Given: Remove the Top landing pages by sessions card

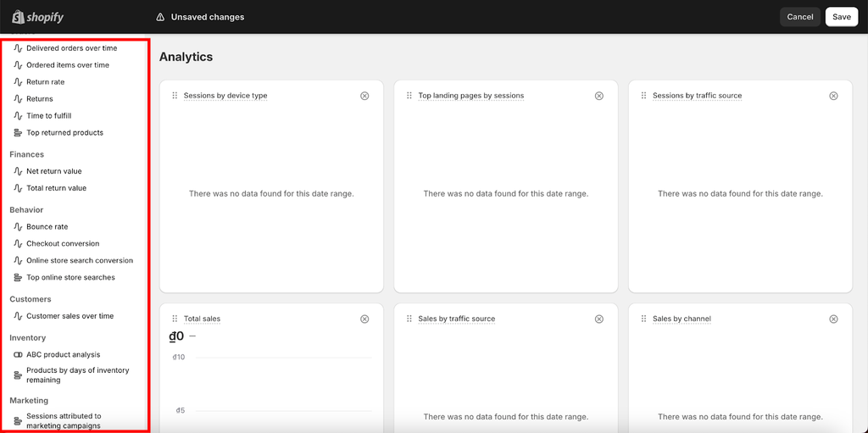Looking at the screenshot, I should (x=599, y=96).
